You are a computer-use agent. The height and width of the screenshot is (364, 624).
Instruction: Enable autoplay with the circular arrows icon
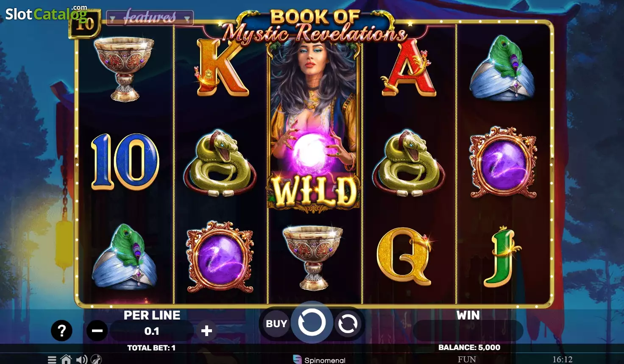[348, 324]
